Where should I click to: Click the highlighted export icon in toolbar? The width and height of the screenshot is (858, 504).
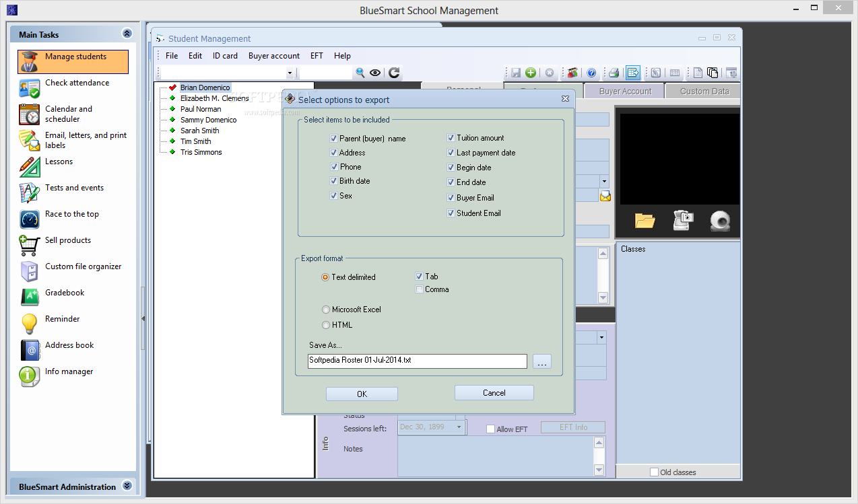(632, 73)
